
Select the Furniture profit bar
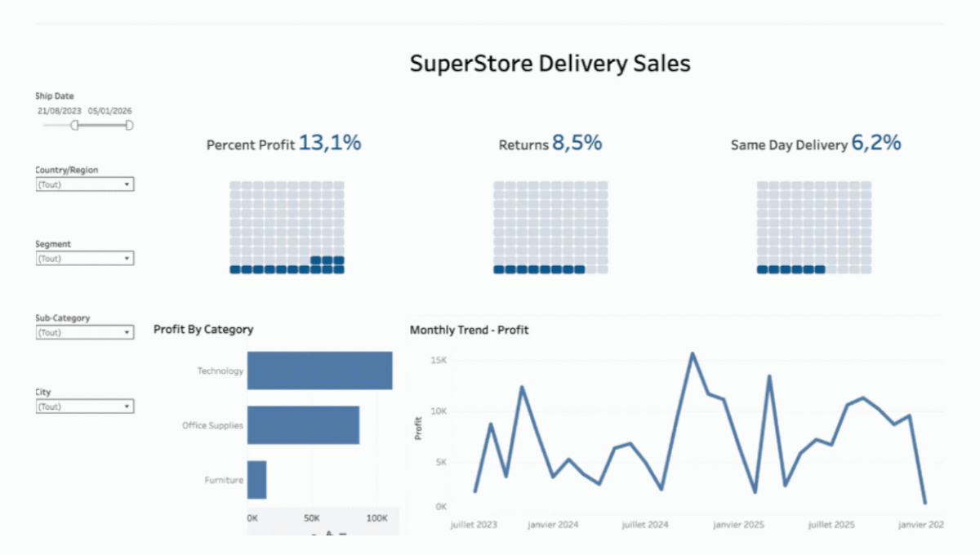click(x=256, y=480)
